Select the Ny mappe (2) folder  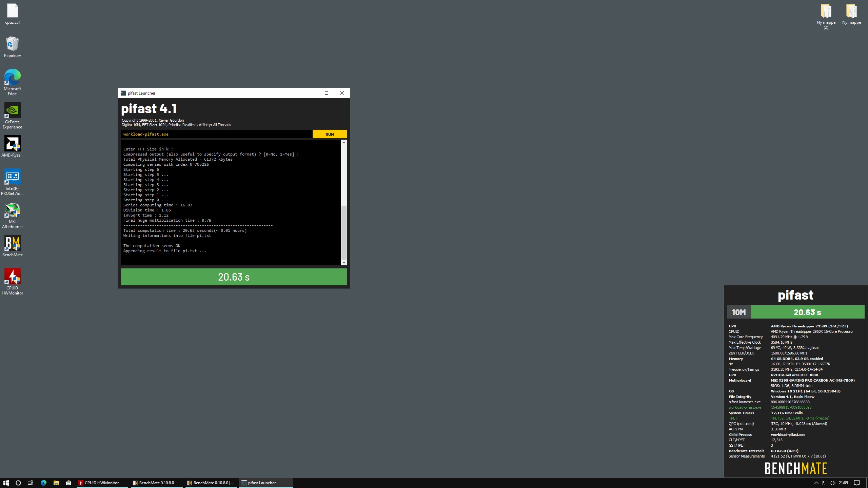click(x=826, y=16)
